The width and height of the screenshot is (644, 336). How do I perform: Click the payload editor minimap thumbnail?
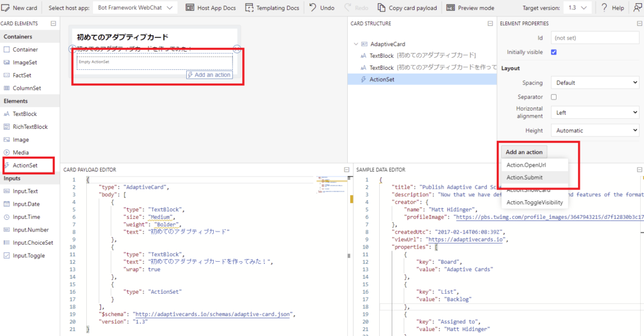point(331,185)
